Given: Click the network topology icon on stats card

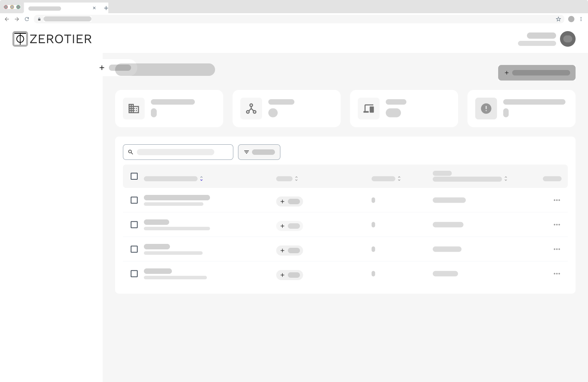Looking at the screenshot, I should click(x=251, y=109).
